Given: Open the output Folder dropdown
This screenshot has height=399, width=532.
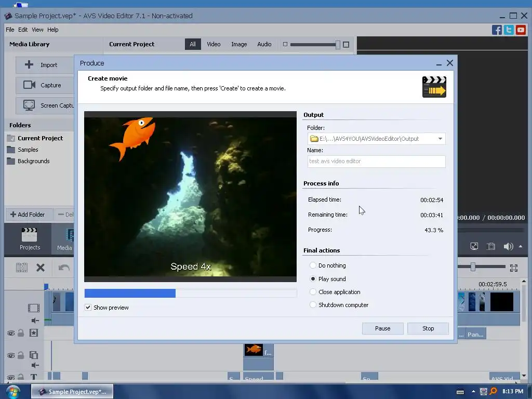Looking at the screenshot, I should (x=440, y=139).
